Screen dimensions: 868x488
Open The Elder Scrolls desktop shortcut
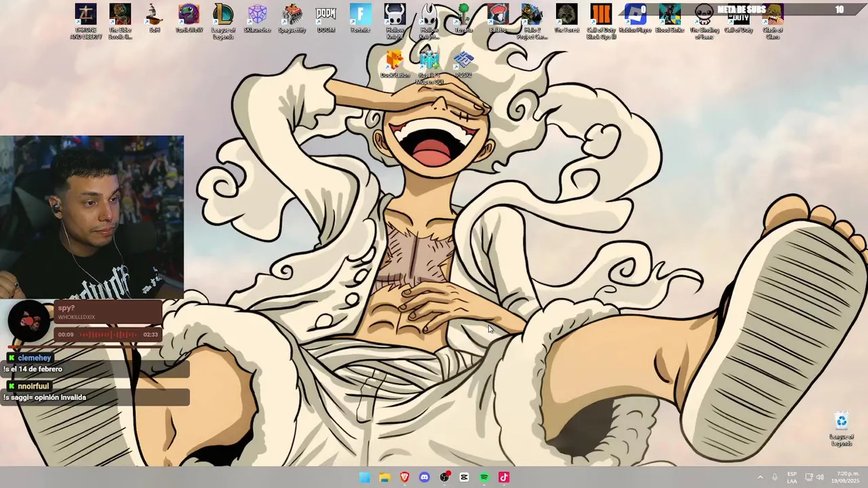[x=120, y=21]
